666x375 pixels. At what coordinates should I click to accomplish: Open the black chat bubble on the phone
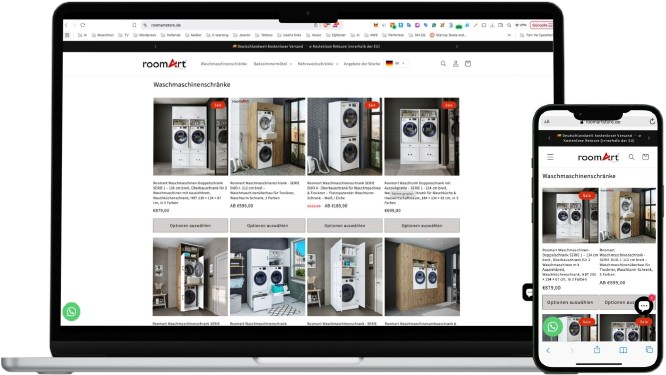pyautogui.click(x=644, y=306)
